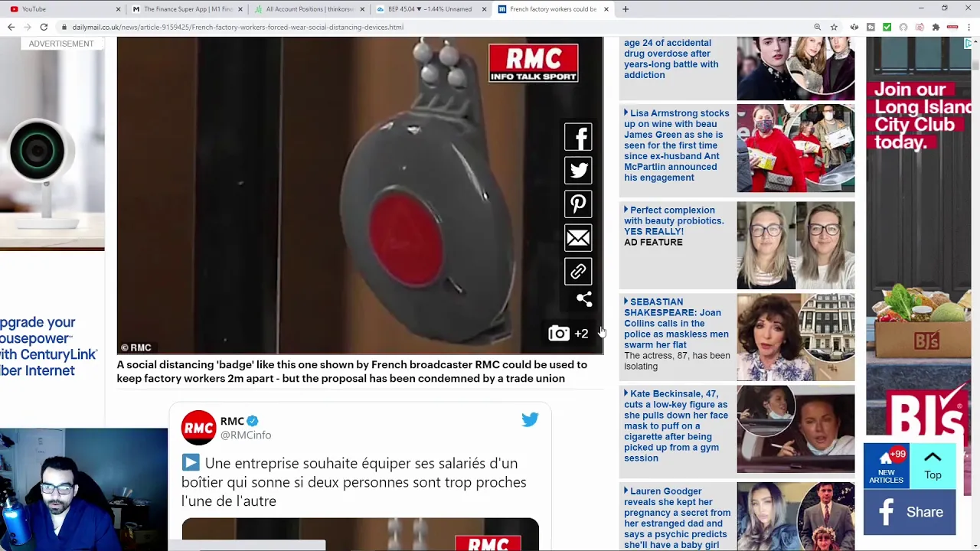Open Lauren Goodger pregnancy article

pos(678,518)
